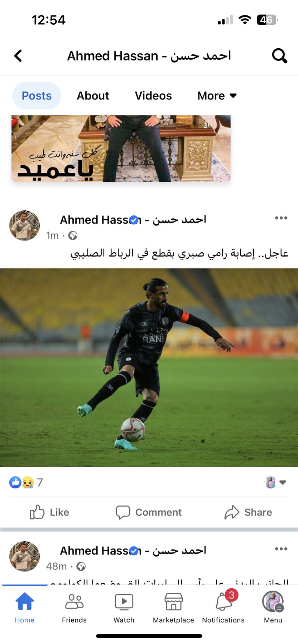Viewport: 298px width, 644px height.
Task: View the like and sad reactions count
Action: (26, 482)
